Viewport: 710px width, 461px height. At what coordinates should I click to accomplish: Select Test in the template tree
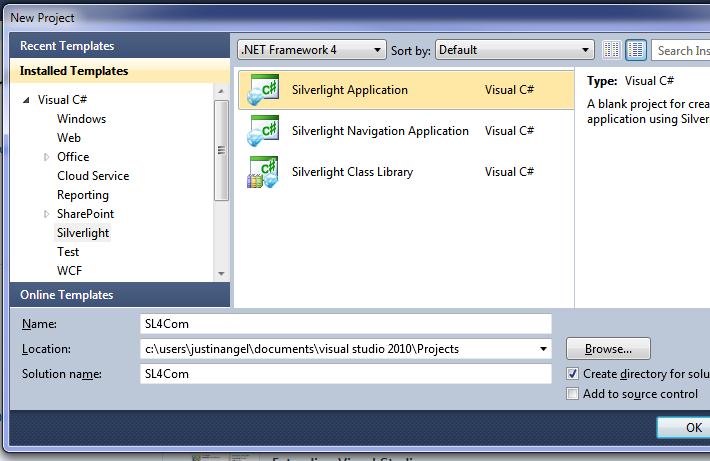68,252
